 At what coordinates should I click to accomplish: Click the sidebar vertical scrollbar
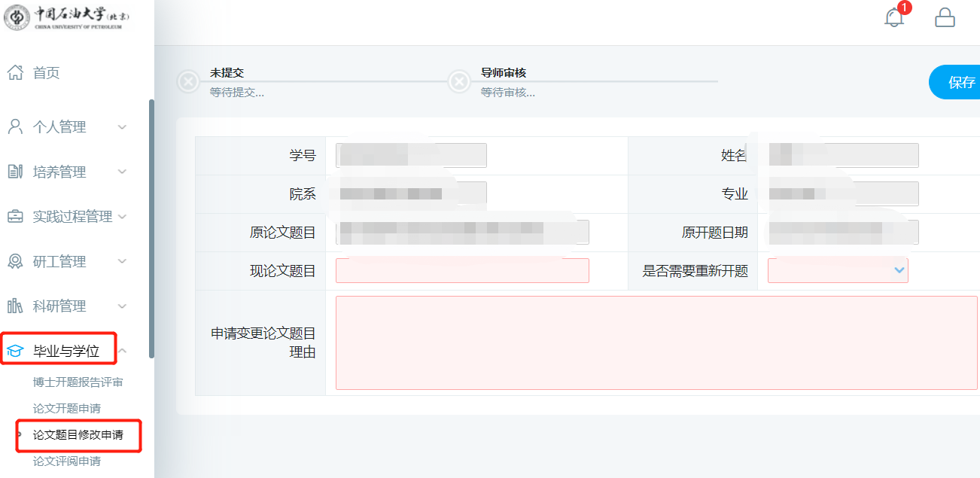(x=151, y=226)
